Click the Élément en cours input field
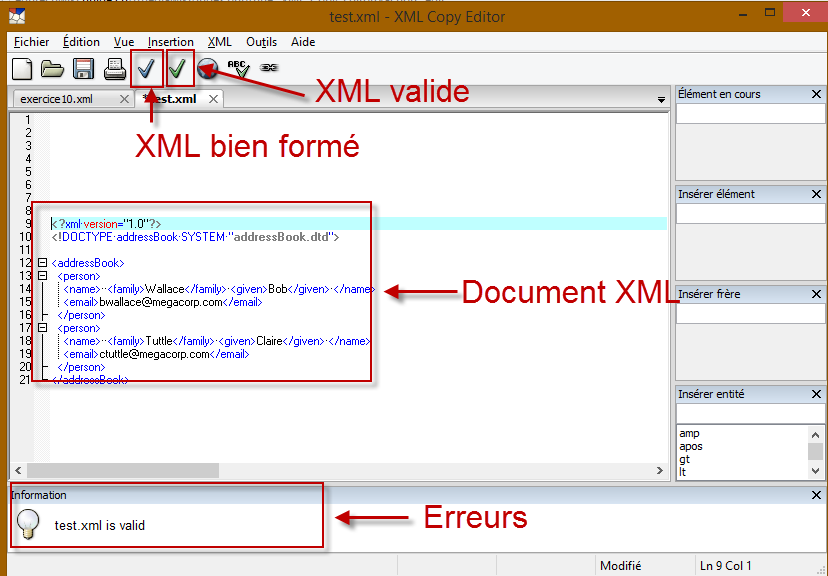828x576 pixels. (x=750, y=113)
